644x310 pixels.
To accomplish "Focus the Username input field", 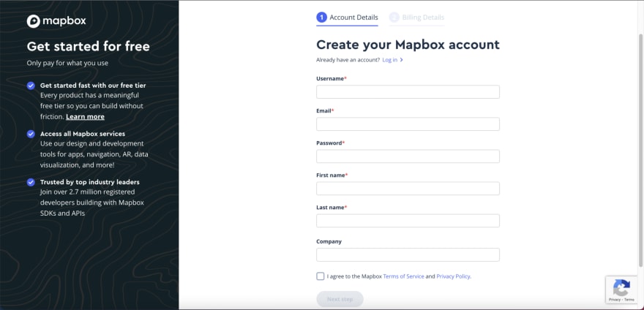I will point(408,92).
